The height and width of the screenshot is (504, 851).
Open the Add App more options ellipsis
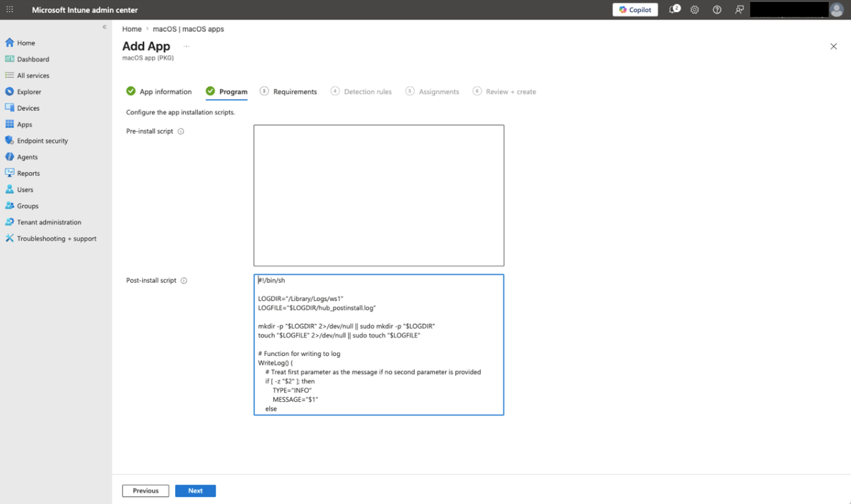pos(186,47)
